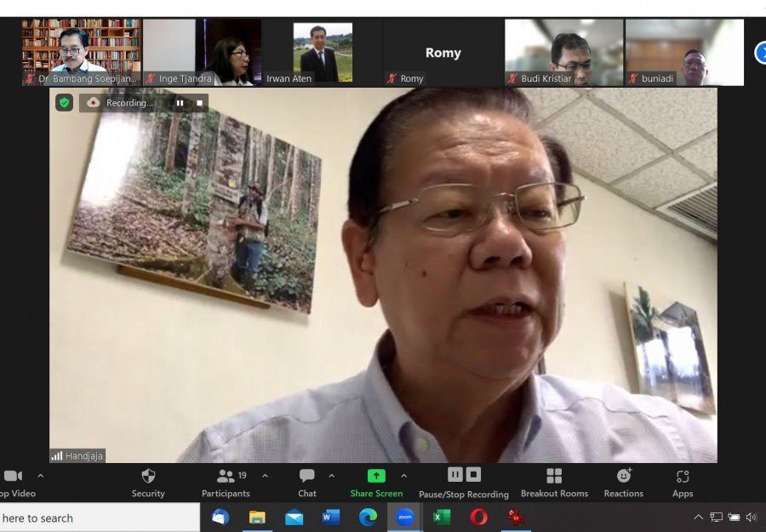Stop recording via the top-left indicator

click(x=199, y=103)
